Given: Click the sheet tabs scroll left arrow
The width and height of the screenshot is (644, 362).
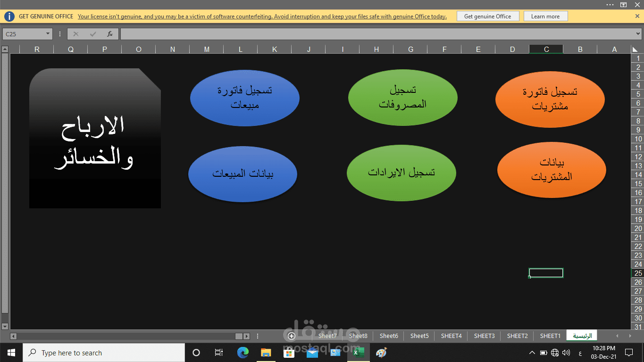Looking at the screenshot, I should [618, 336].
